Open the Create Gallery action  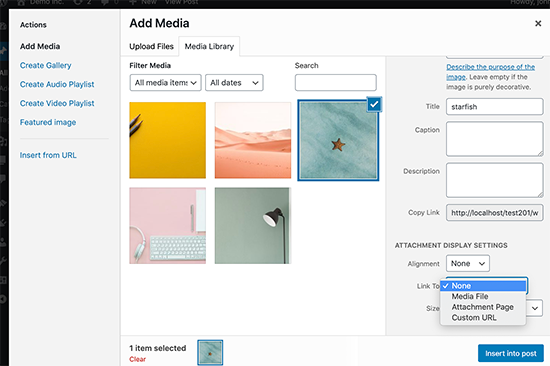pos(46,66)
